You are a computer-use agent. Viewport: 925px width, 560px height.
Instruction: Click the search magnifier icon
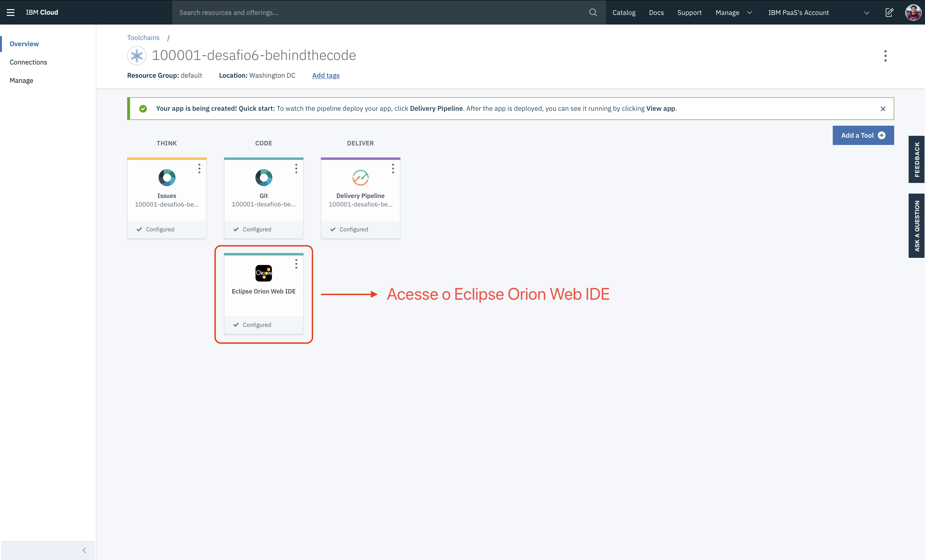(593, 12)
